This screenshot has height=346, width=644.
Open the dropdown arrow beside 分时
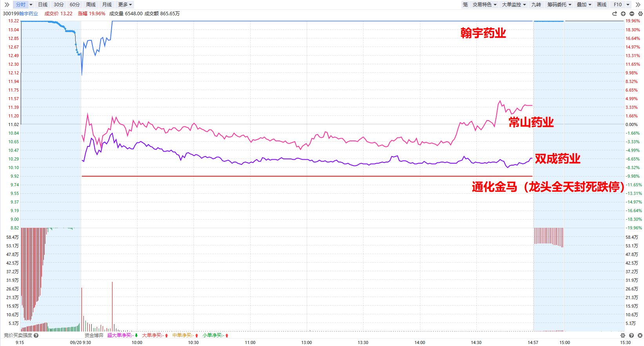tap(31, 5)
